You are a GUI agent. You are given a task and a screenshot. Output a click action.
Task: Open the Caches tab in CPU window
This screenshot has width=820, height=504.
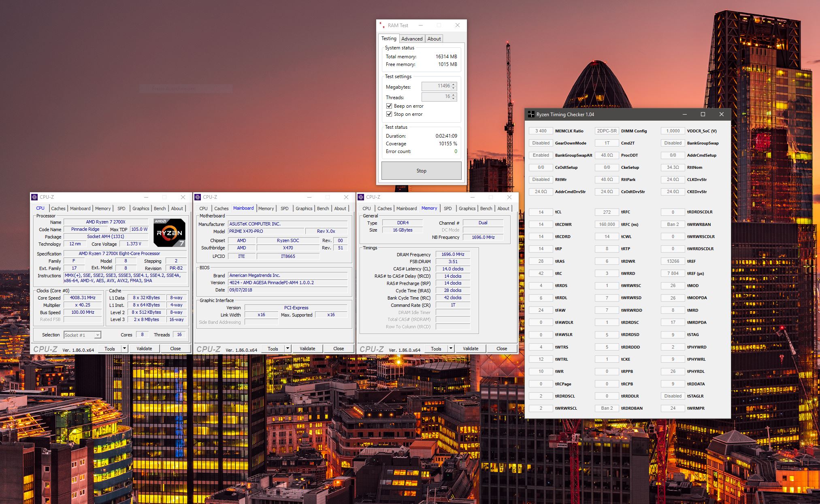pyautogui.click(x=58, y=208)
